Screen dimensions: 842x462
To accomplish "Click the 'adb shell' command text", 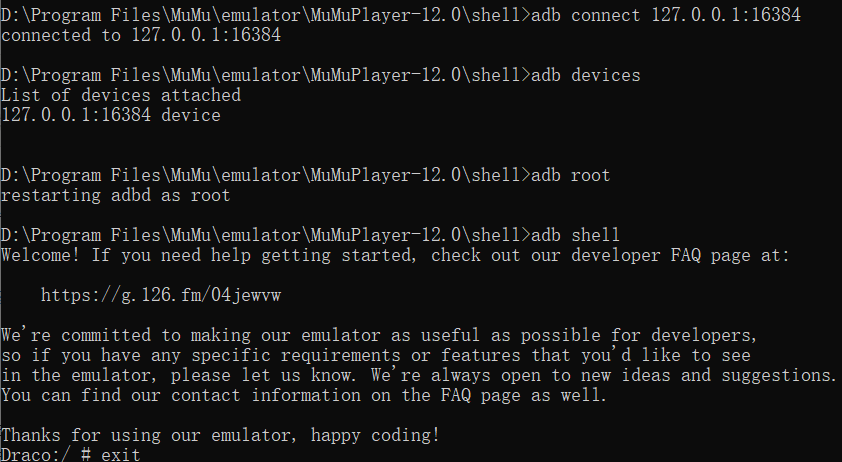I will coord(576,235).
